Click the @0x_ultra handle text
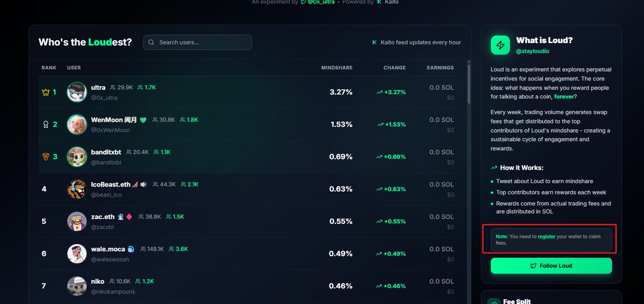644x304 pixels. click(x=104, y=98)
